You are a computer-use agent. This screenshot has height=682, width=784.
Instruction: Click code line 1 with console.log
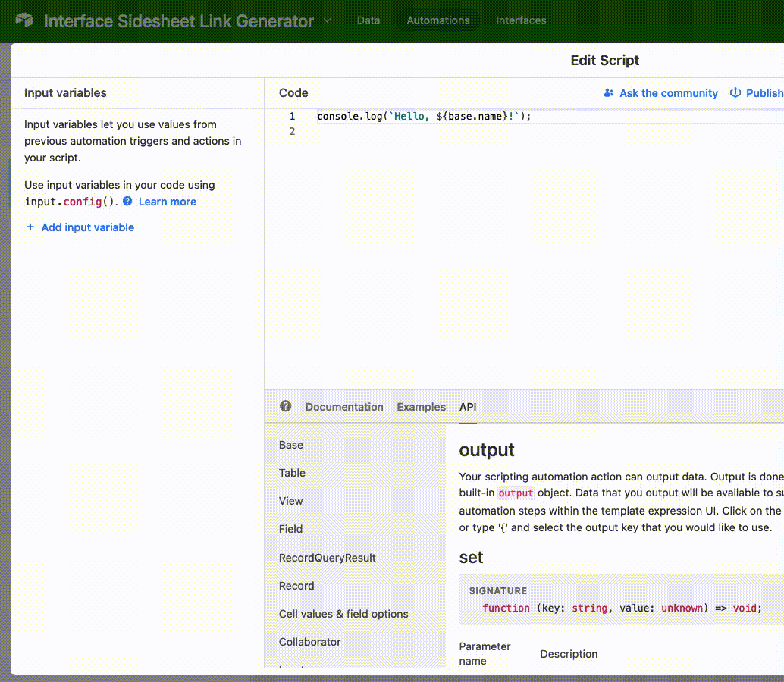click(x=424, y=117)
